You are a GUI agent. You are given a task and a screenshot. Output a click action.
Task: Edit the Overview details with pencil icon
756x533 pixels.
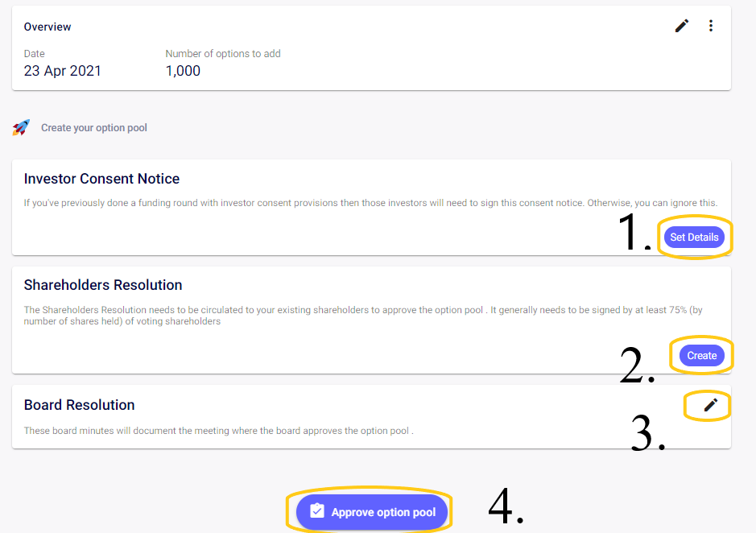click(682, 26)
